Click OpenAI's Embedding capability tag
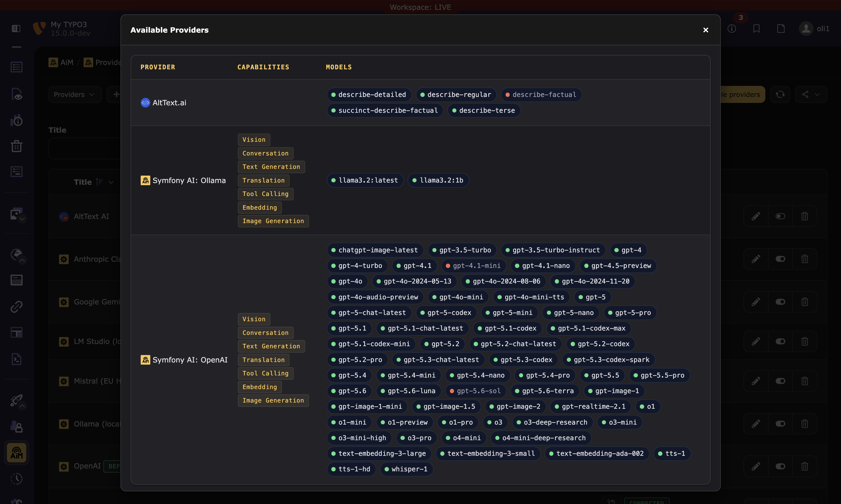The width and height of the screenshot is (841, 504). point(260,387)
